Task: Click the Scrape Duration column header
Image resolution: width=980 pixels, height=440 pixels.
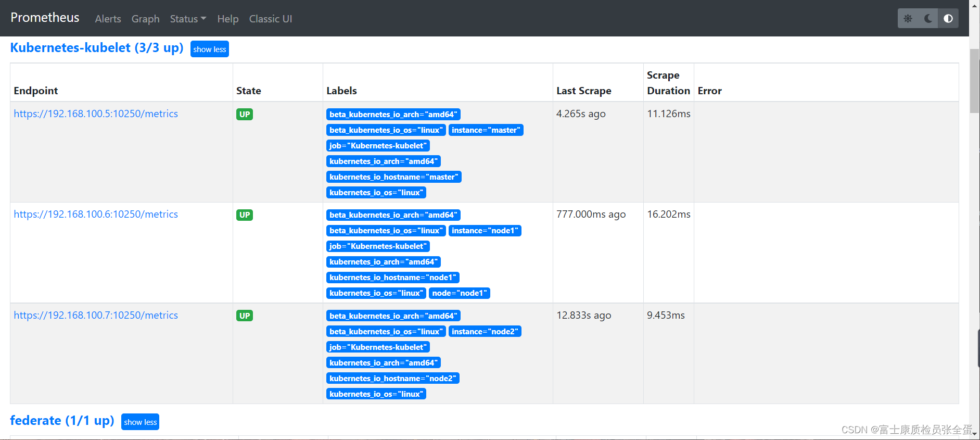Action: click(669, 83)
